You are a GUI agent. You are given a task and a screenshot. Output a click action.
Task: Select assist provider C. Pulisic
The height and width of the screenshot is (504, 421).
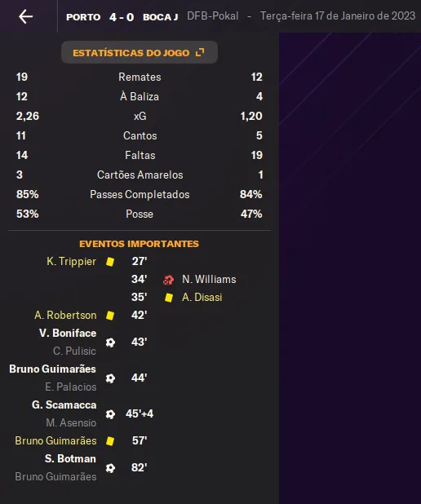tap(74, 351)
